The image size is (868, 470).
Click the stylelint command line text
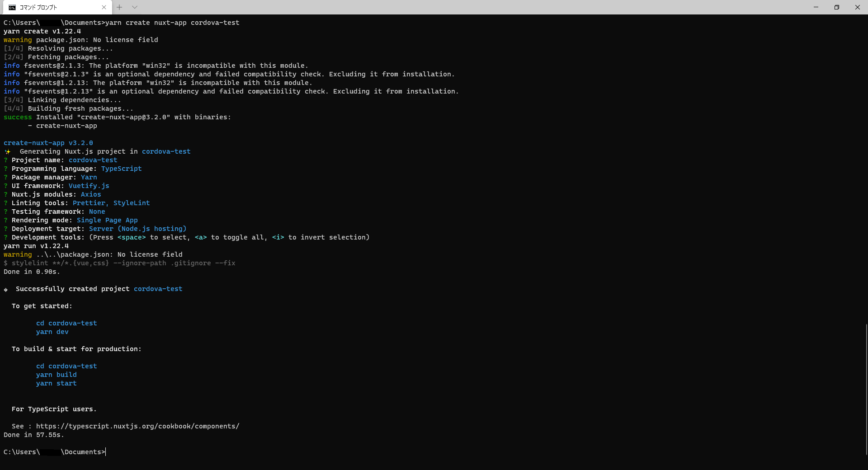point(119,263)
